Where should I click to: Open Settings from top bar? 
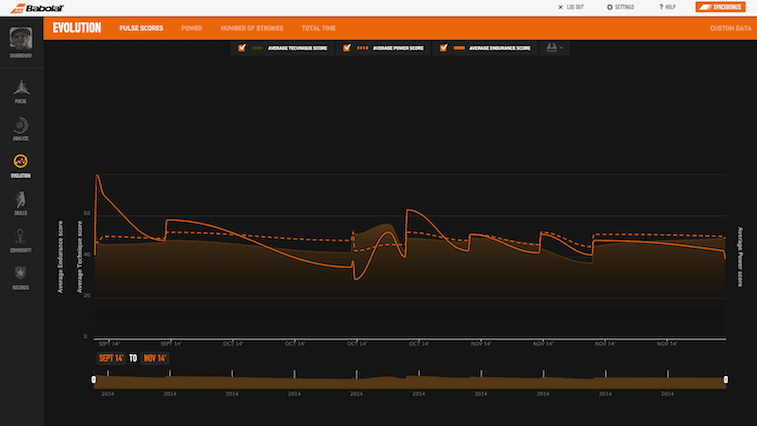620,7
